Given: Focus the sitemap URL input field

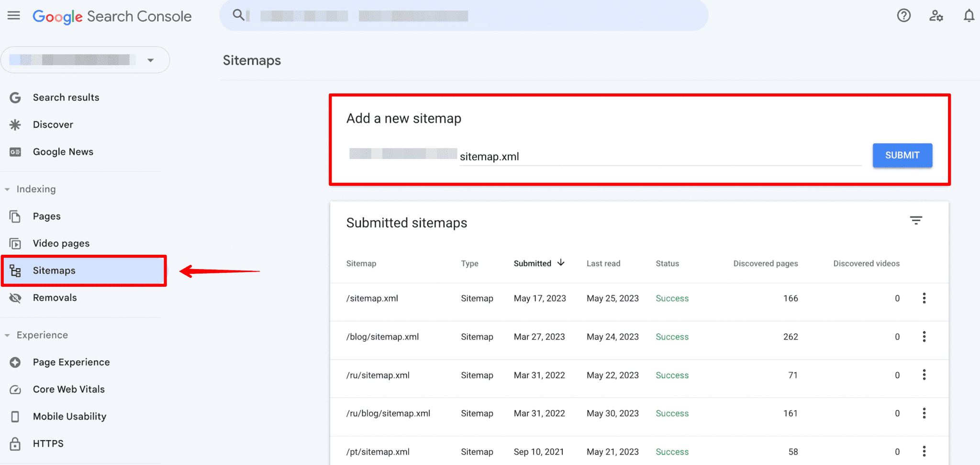Looking at the screenshot, I should click(660, 157).
